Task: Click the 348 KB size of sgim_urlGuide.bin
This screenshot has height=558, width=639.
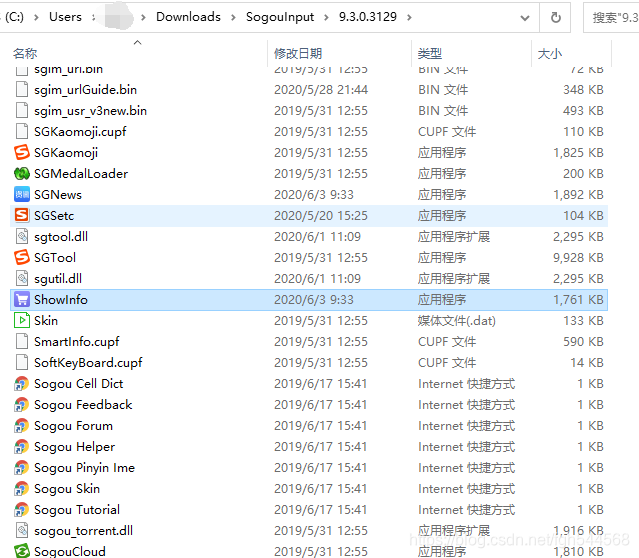Action: click(583, 89)
